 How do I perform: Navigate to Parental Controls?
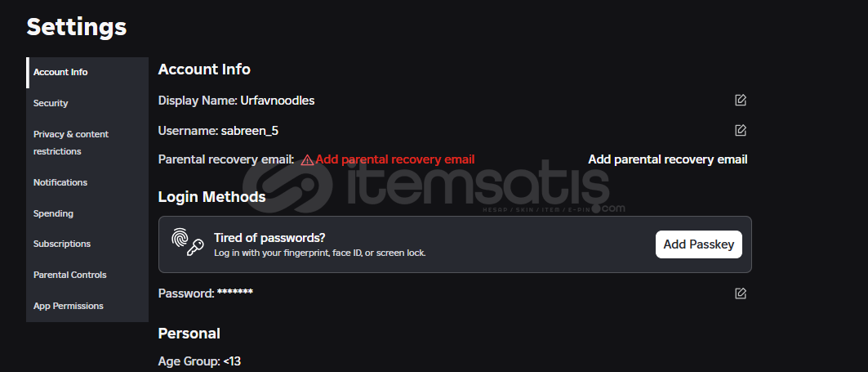click(x=87, y=275)
